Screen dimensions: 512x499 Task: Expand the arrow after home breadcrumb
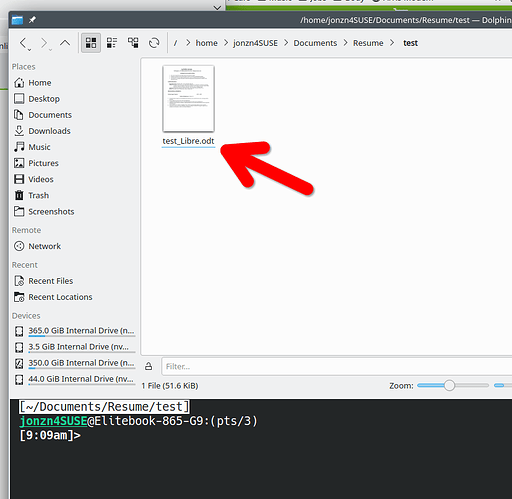coord(226,43)
